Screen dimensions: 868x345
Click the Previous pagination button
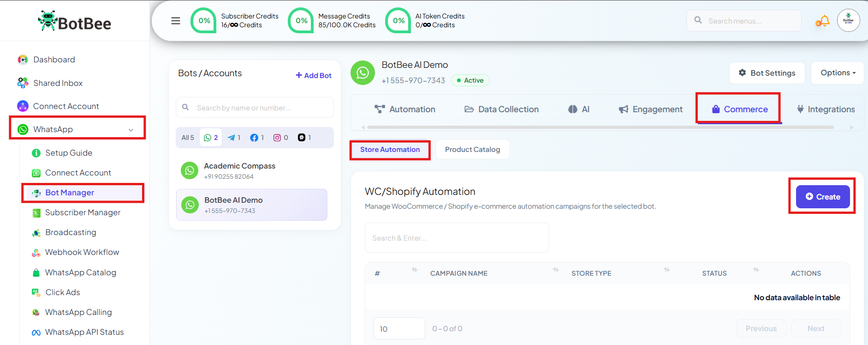tap(761, 328)
